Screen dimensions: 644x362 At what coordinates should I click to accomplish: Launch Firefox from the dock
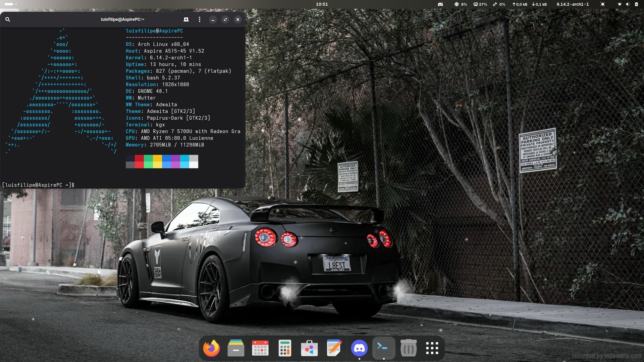211,348
